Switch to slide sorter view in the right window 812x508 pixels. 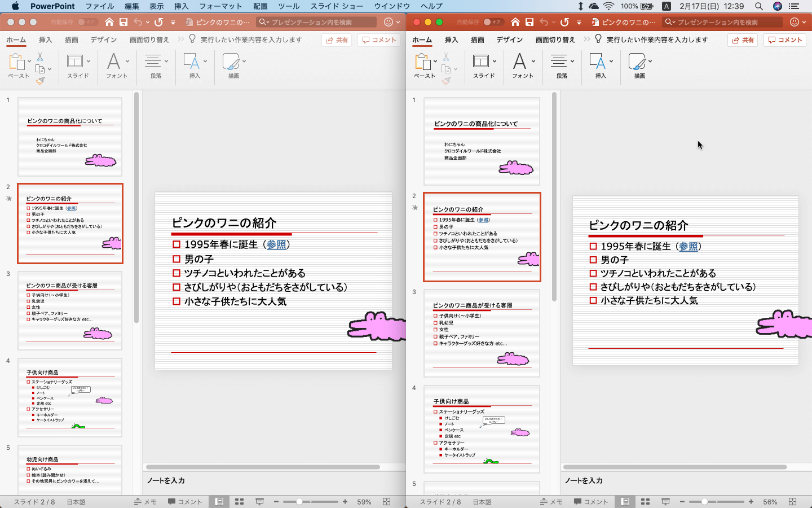(x=645, y=502)
